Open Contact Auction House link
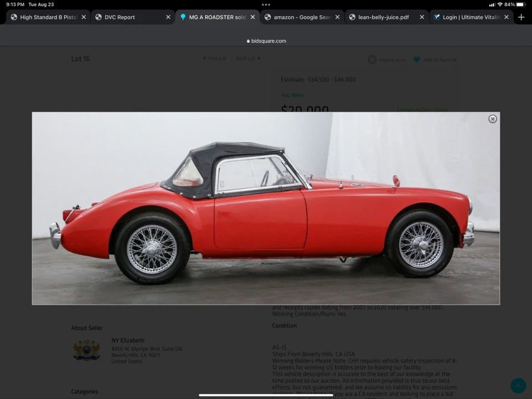This screenshot has height=399, width=532. 422,110
